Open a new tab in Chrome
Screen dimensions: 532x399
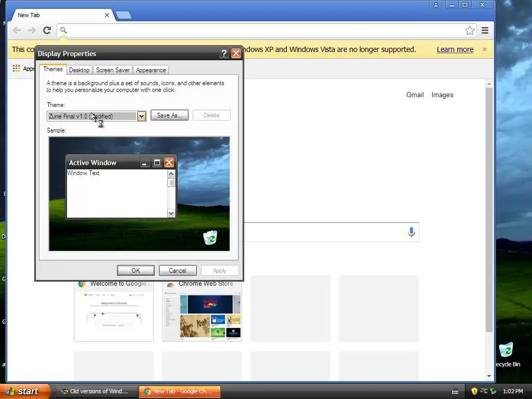124,15
